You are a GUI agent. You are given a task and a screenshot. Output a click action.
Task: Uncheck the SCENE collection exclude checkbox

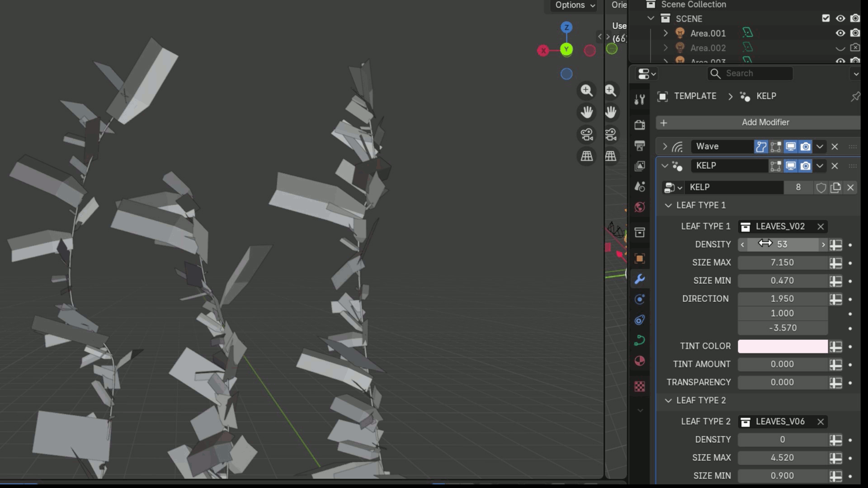pyautogui.click(x=826, y=18)
